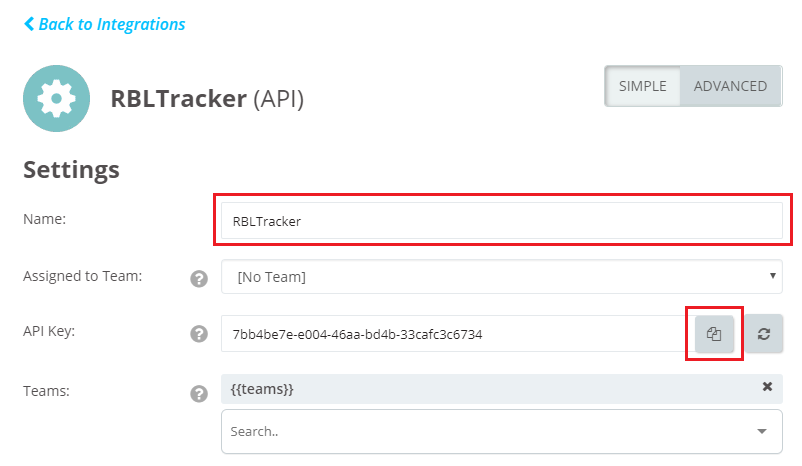Click the RBLTracker gear logo icon
The height and width of the screenshot is (466, 802).
[56, 98]
